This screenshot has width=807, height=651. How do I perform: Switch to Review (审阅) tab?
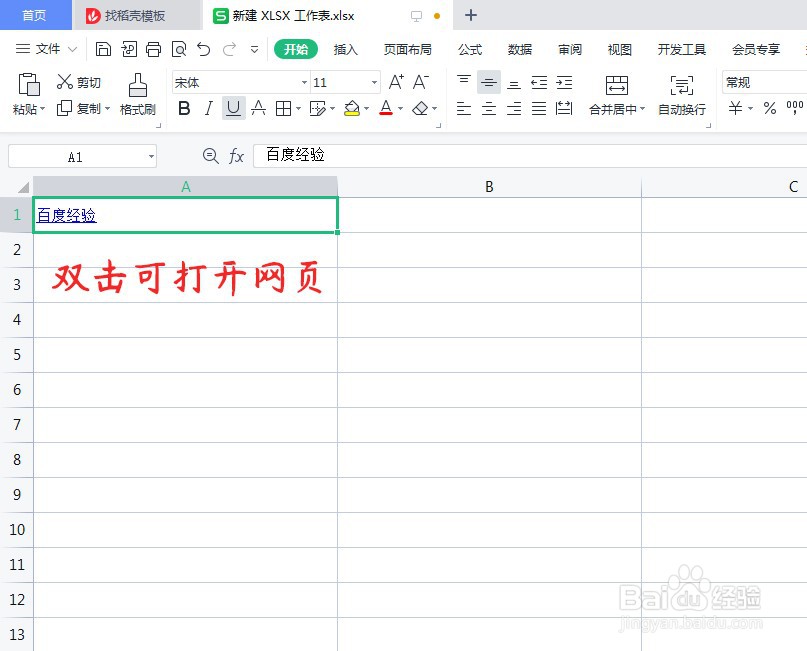pyautogui.click(x=570, y=49)
